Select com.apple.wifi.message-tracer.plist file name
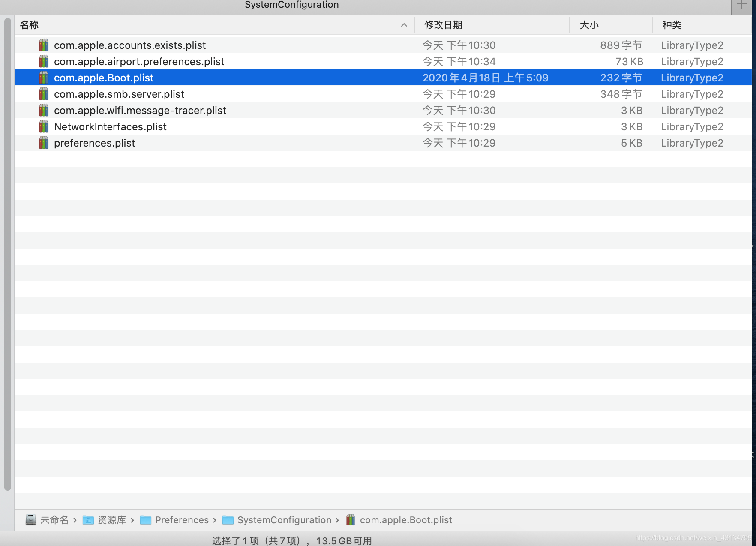Screen dimensions: 756x546 click(x=140, y=110)
